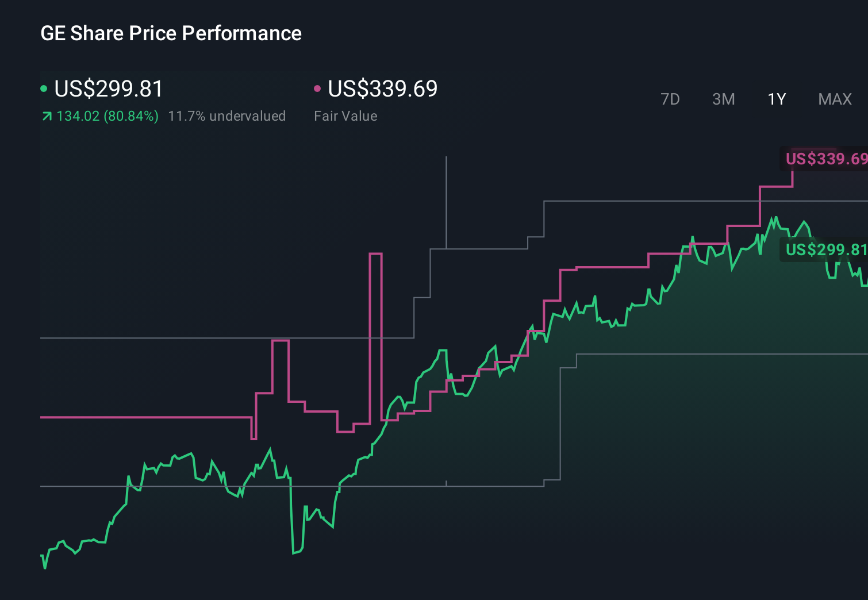This screenshot has height=600, width=868.
Task: Click the GE Share Price Performance title
Action: pos(171,33)
